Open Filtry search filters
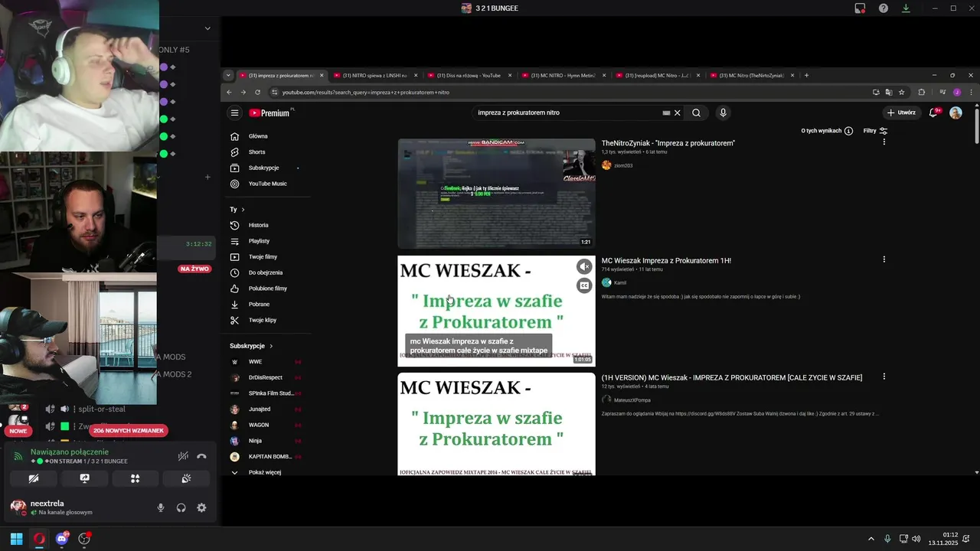The width and height of the screenshot is (980, 551). (876, 131)
